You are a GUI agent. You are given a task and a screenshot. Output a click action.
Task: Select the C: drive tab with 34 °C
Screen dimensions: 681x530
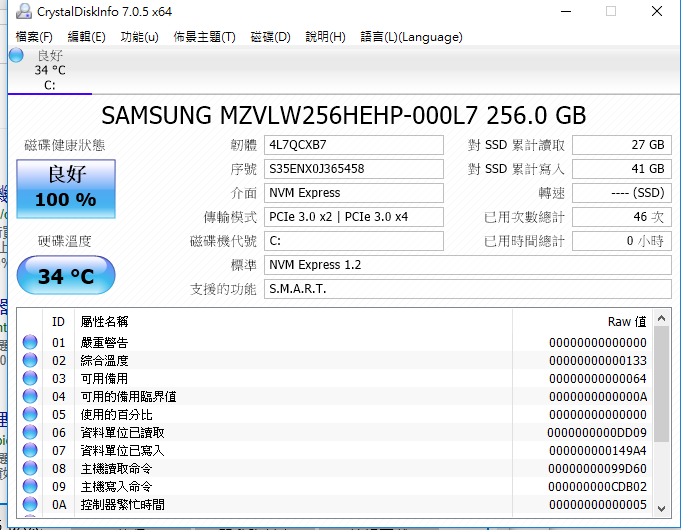point(50,70)
